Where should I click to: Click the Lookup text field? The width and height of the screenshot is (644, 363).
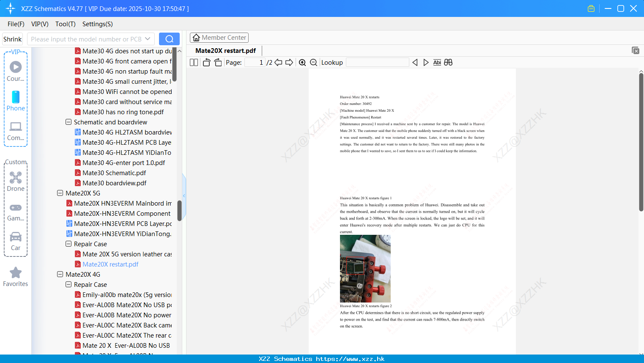[x=378, y=63]
